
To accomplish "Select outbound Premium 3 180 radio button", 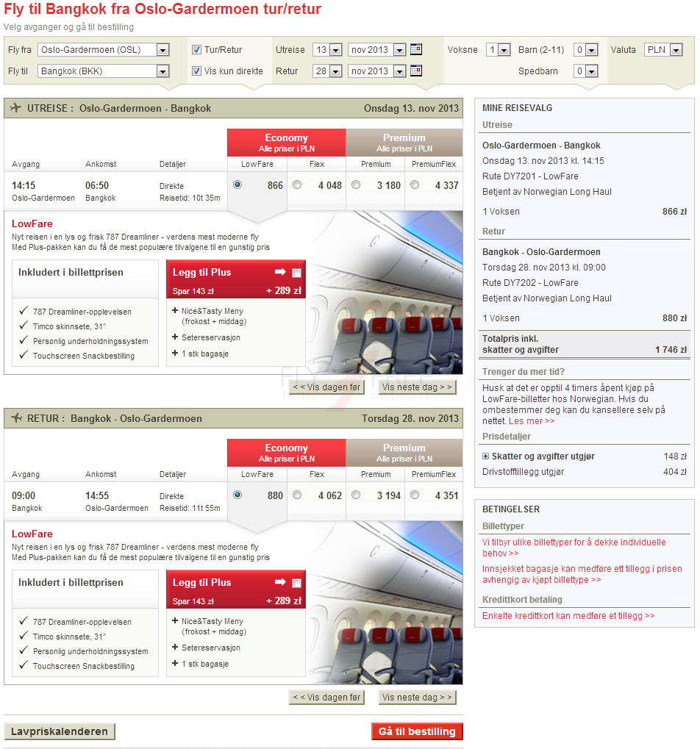I will [x=356, y=184].
